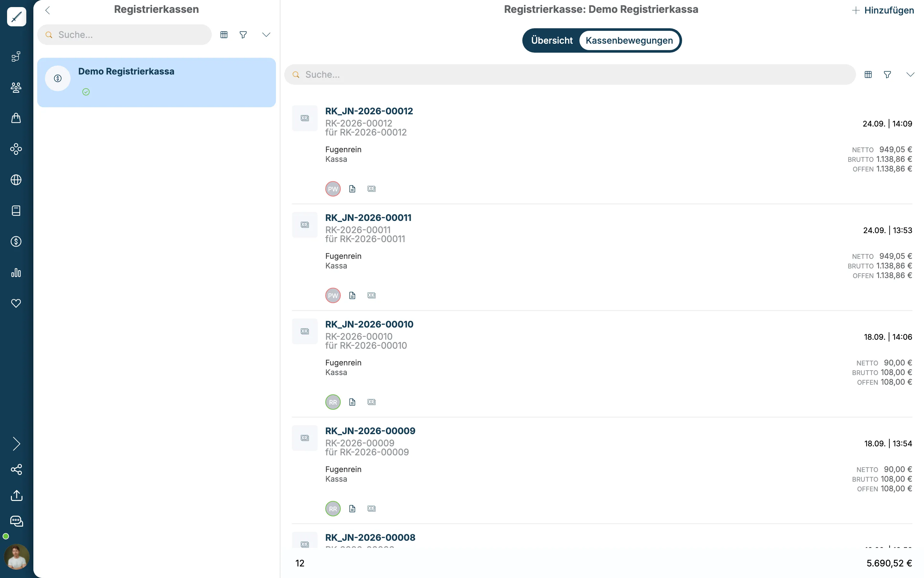The width and height of the screenshot is (924, 578).
Task: Click the upload export sidebar icon
Action: coord(16,495)
